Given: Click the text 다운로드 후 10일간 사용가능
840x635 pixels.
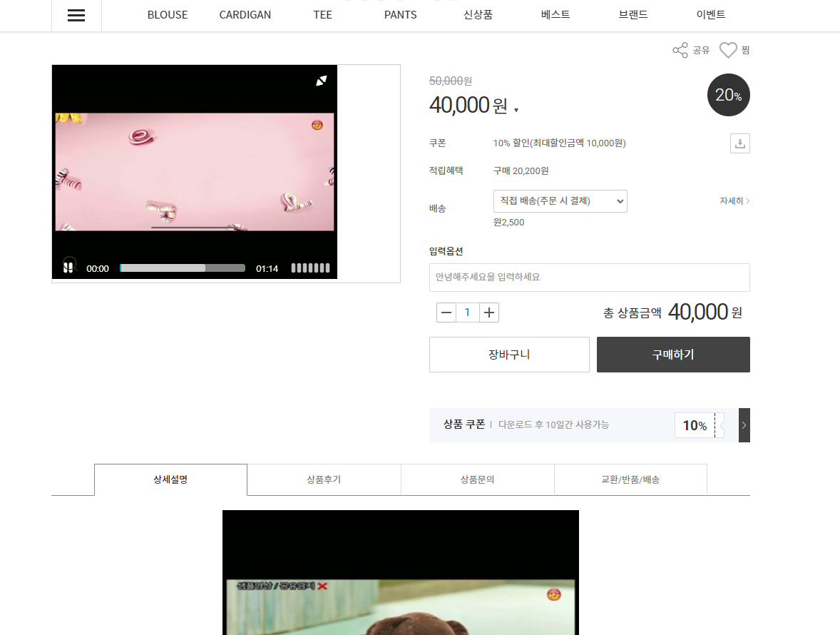Looking at the screenshot, I should 553,425.
